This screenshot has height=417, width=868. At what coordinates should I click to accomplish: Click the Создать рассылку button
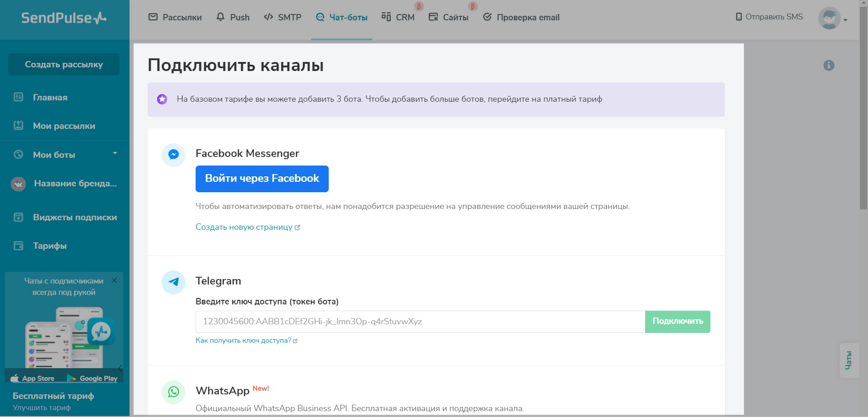(64, 65)
